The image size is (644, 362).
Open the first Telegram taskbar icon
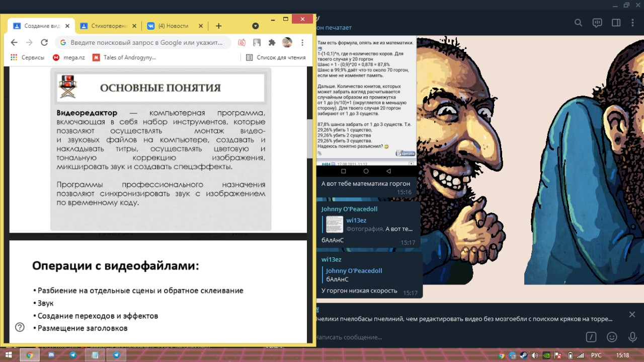tap(73, 355)
